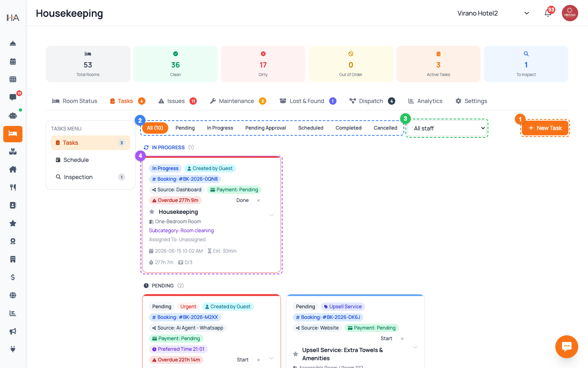Filter tasks by Cancelled

tap(385, 128)
